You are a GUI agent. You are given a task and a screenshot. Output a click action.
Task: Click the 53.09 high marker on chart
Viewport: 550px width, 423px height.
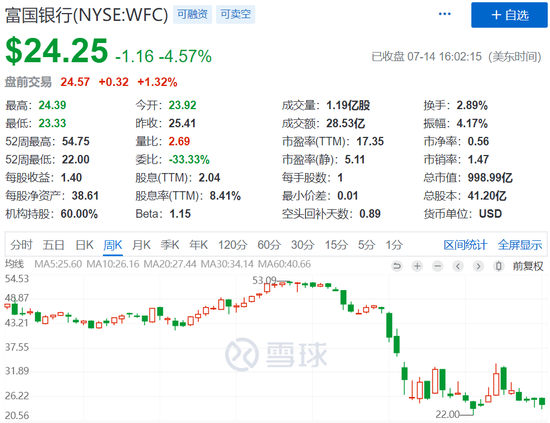point(264,280)
